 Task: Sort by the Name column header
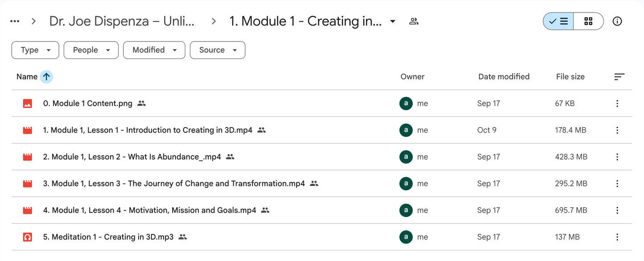27,77
